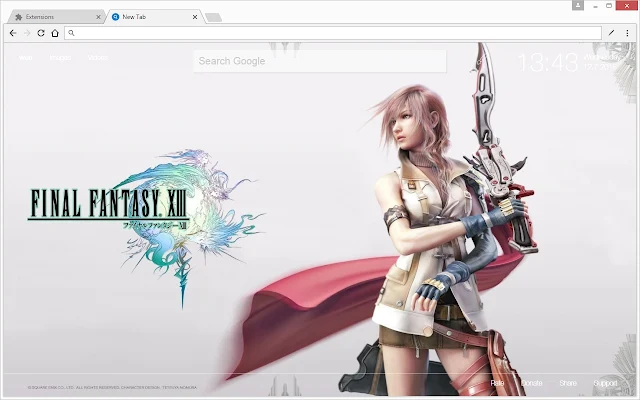Click the 13:43 clock display
The image size is (640, 400).
548,63
